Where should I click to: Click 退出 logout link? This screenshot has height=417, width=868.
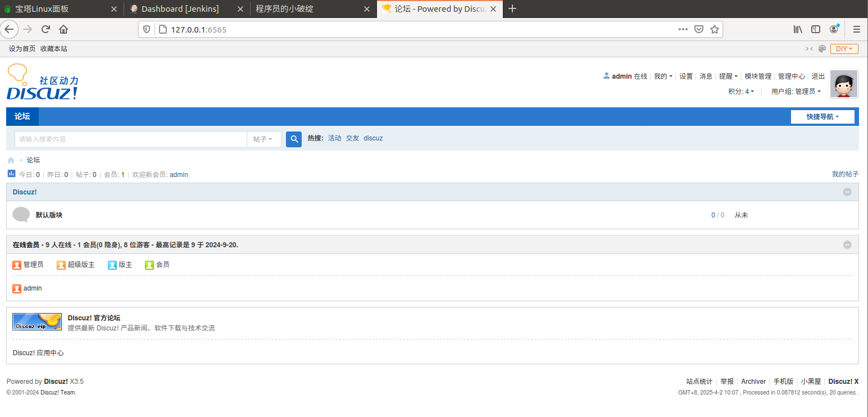pos(818,76)
